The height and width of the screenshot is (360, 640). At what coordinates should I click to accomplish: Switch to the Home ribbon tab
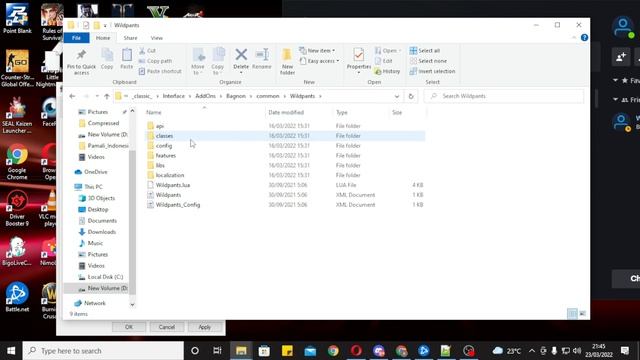[103, 38]
